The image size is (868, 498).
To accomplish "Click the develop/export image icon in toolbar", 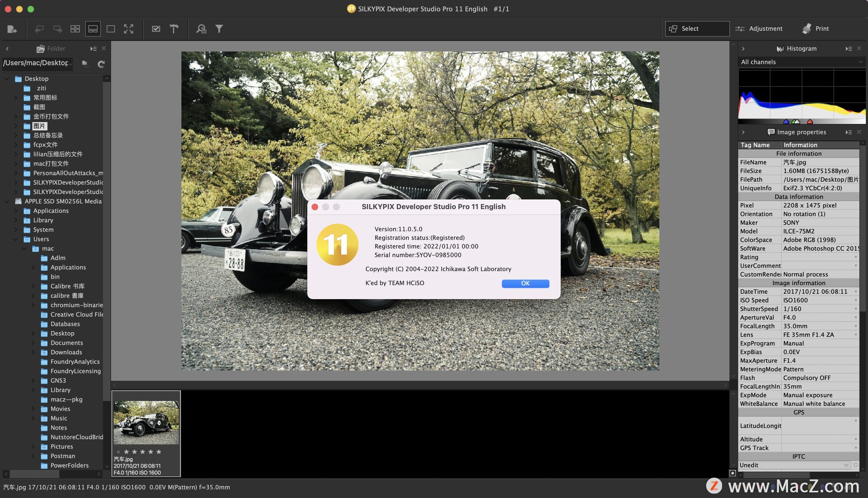I will [12, 29].
